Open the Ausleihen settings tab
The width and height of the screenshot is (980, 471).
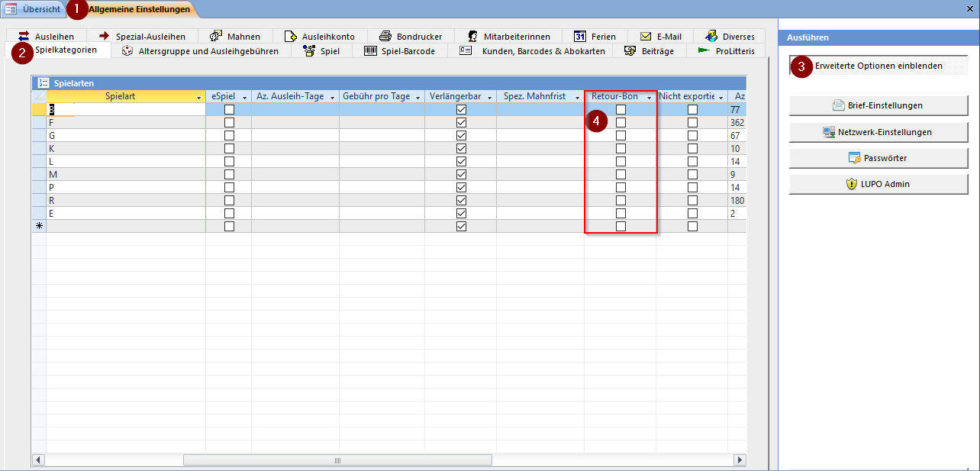tap(46, 36)
